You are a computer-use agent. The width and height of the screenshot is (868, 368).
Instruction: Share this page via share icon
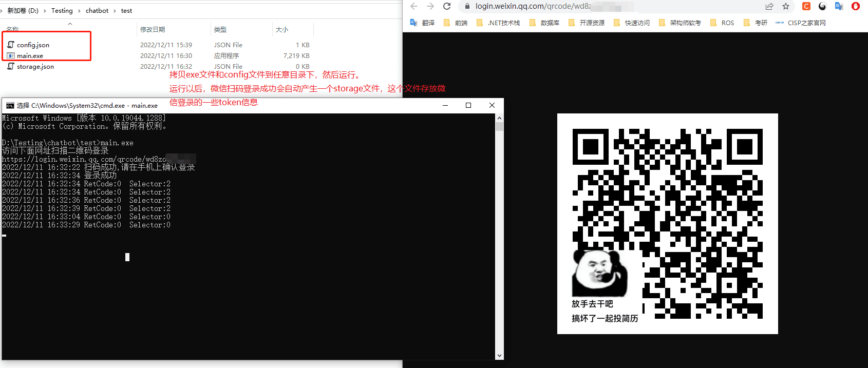point(769,6)
